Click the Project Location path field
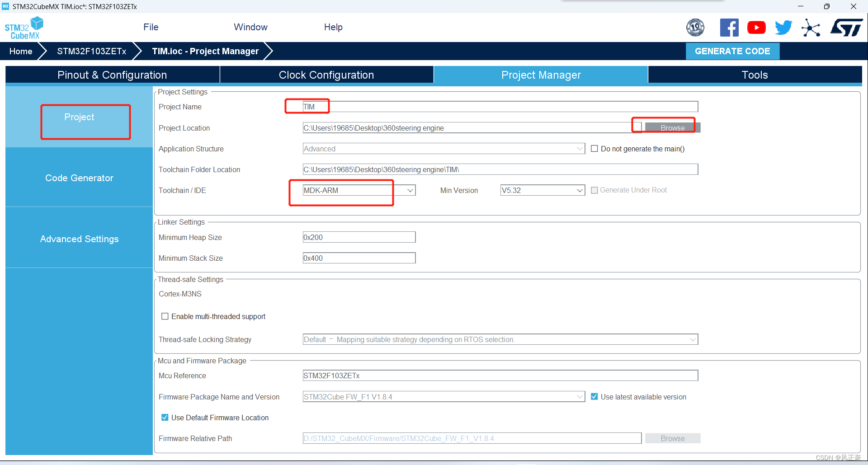 472,128
